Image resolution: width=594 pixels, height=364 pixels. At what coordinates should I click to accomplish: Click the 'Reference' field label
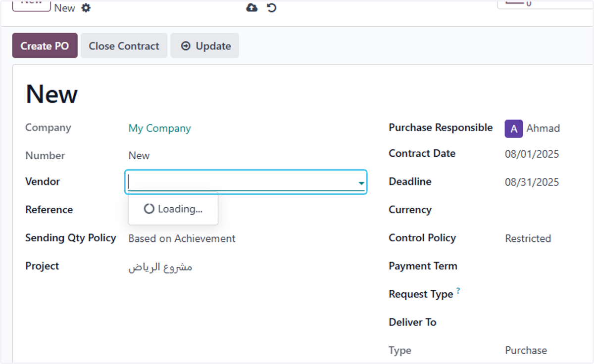[49, 210]
